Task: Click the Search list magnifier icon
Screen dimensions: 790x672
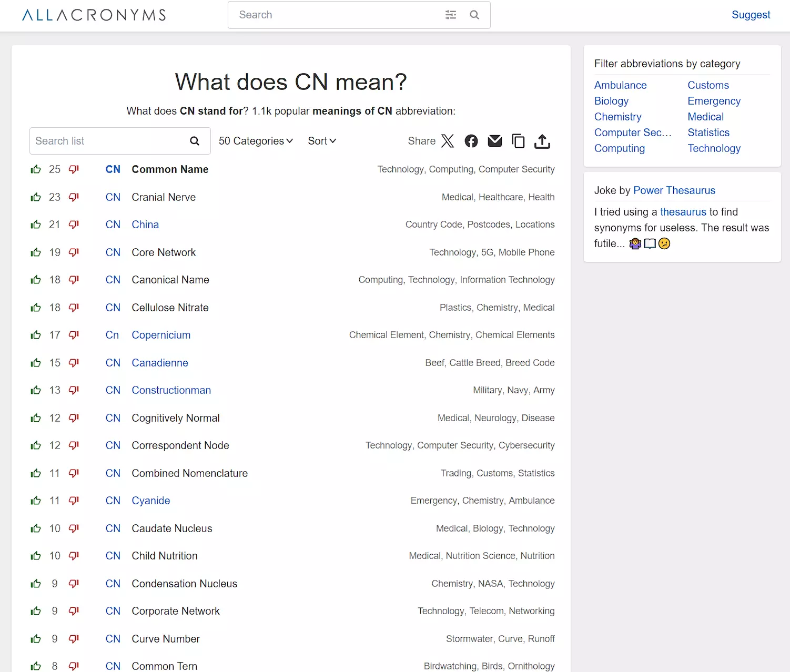Action: [195, 141]
